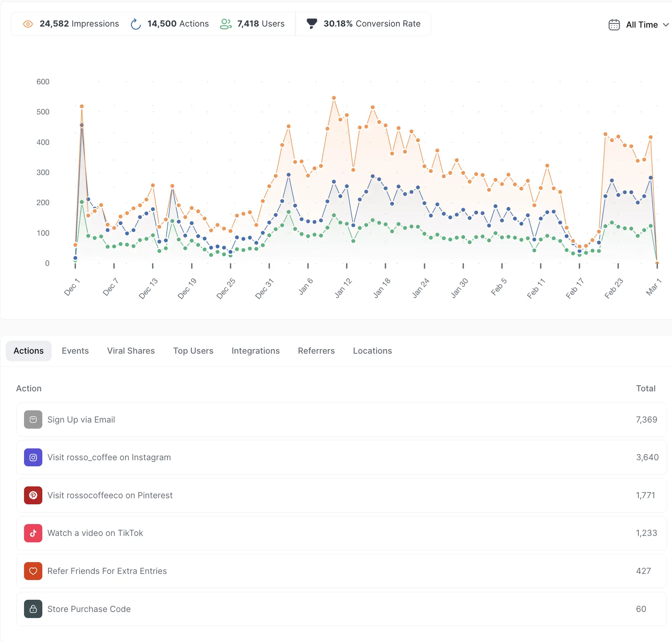The height and width of the screenshot is (641, 672).
Task: Click the Feb 11 x-axis label
Action: coord(536,288)
